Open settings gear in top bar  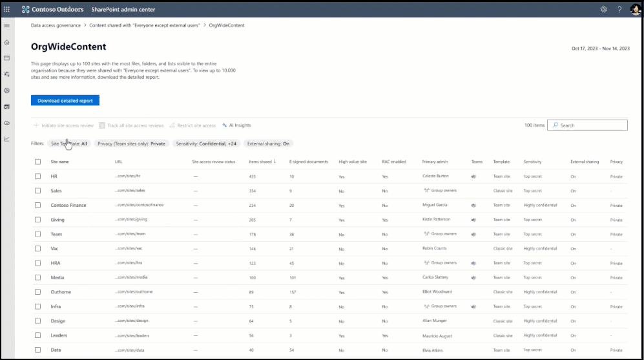pos(603,10)
